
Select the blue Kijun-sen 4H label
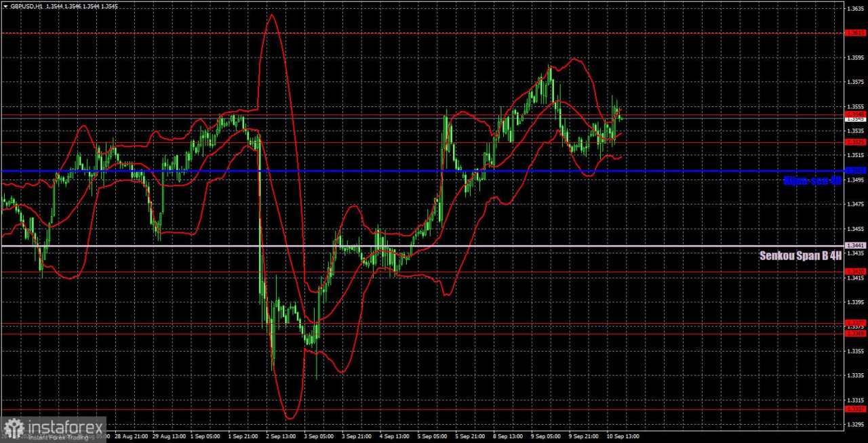(812, 181)
